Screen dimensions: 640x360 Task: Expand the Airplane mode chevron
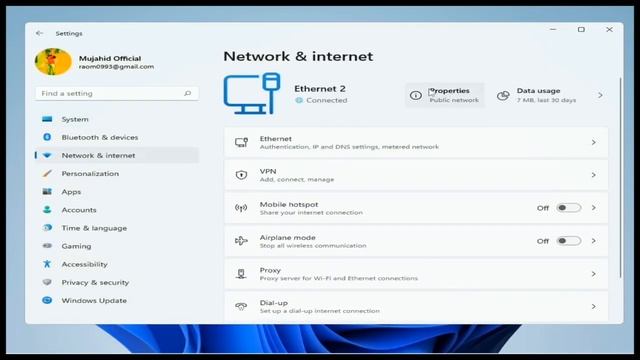tap(593, 241)
